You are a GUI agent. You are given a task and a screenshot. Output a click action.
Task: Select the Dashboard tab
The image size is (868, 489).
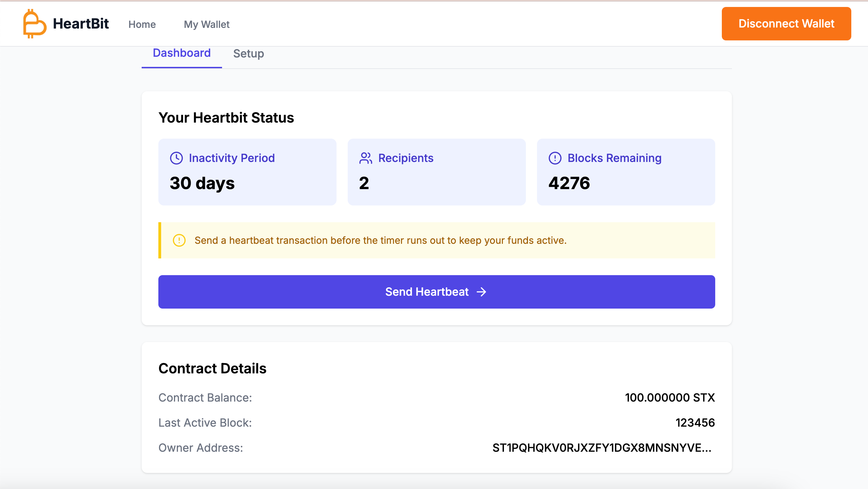coord(182,53)
